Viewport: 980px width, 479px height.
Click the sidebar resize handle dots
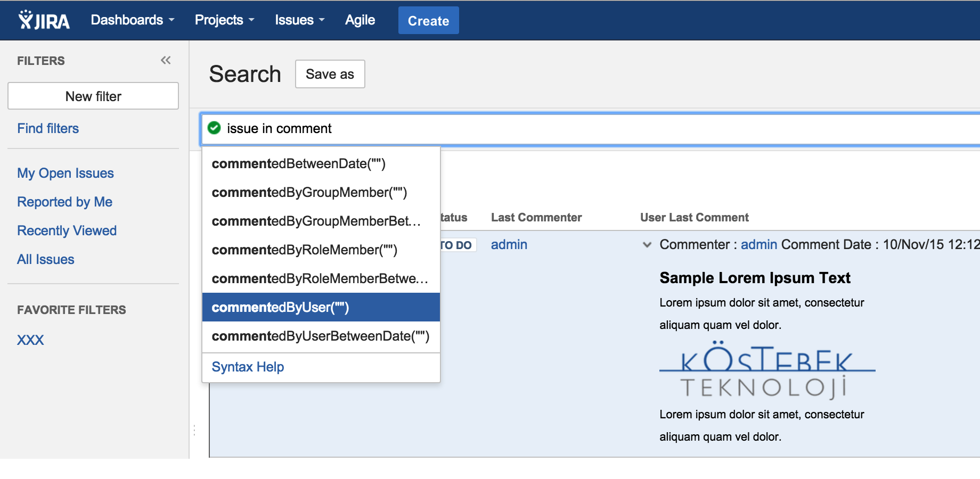pyautogui.click(x=194, y=430)
